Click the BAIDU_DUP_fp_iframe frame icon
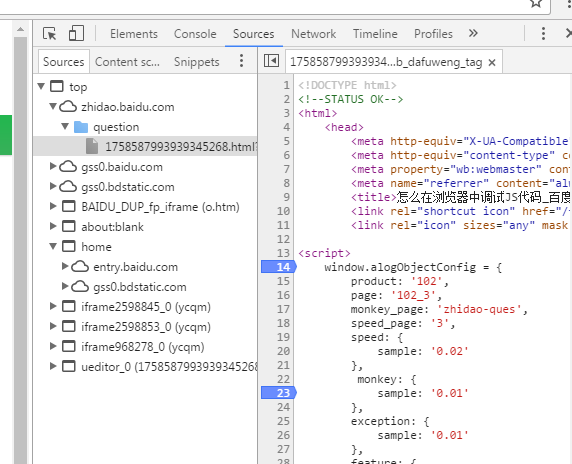 pyautogui.click(x=69, y=206)
